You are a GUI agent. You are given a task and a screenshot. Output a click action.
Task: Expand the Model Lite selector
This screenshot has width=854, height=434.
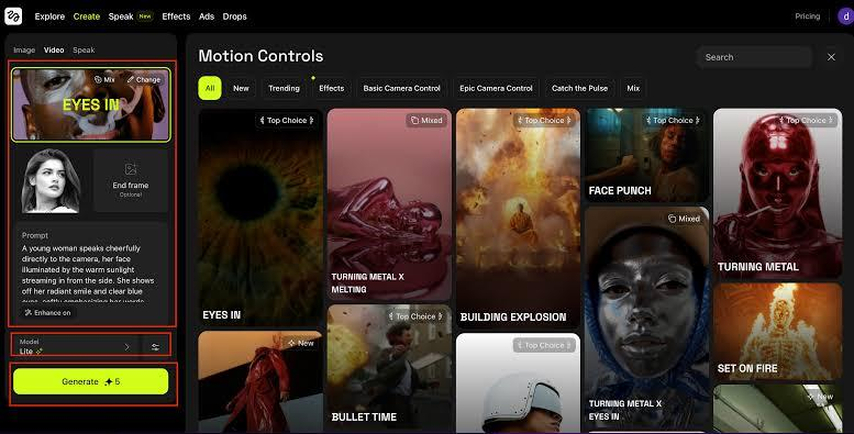point(75,347)
